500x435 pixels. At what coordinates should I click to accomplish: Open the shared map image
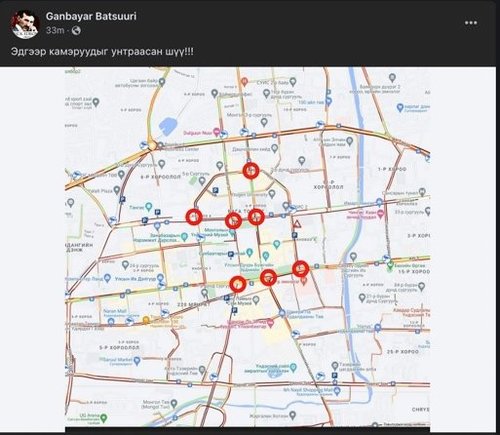[247, 247]
